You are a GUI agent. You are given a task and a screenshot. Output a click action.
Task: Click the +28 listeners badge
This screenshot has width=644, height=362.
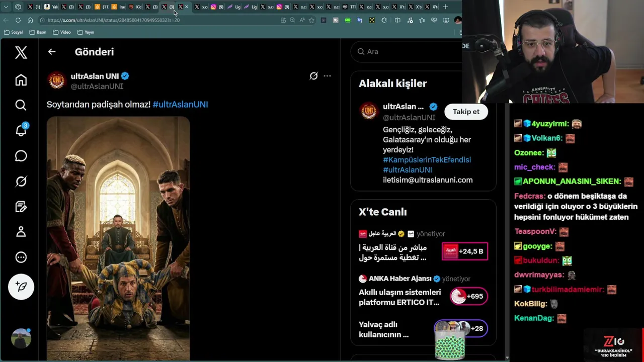461,328
